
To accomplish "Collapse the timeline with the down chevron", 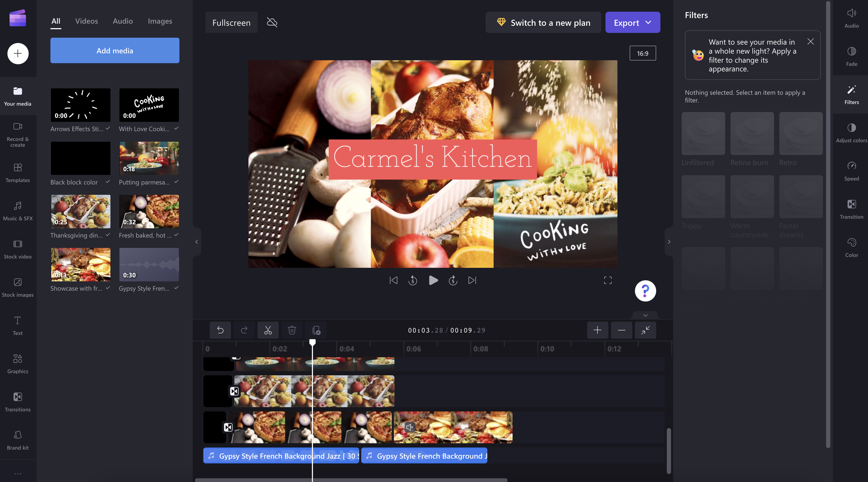I will point(645,316).
